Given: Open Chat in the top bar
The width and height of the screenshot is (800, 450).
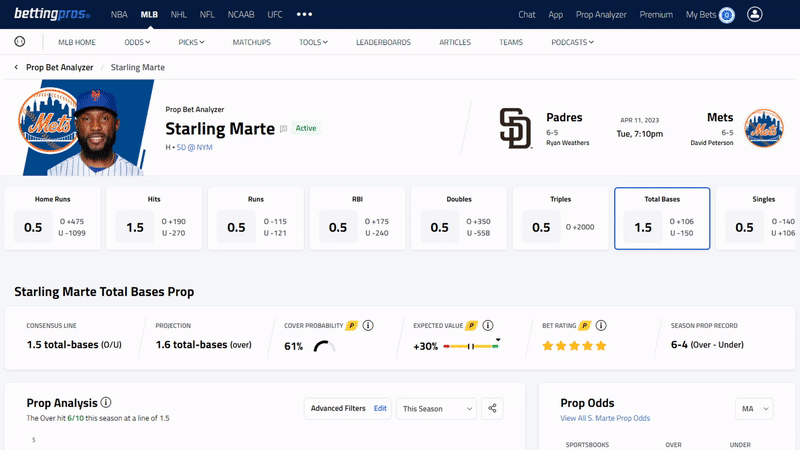Looking at the screenshot, I should click(527, 15).
